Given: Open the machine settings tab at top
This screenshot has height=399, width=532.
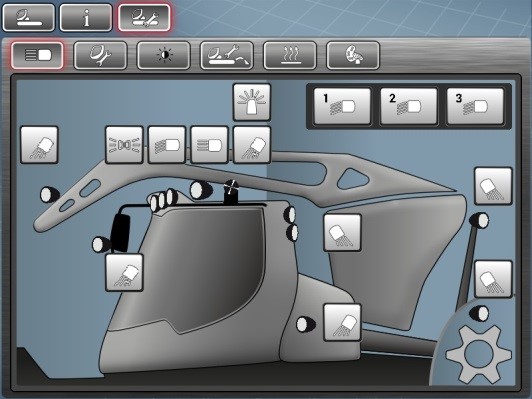Looking at the screenshot, I should 144,18.
